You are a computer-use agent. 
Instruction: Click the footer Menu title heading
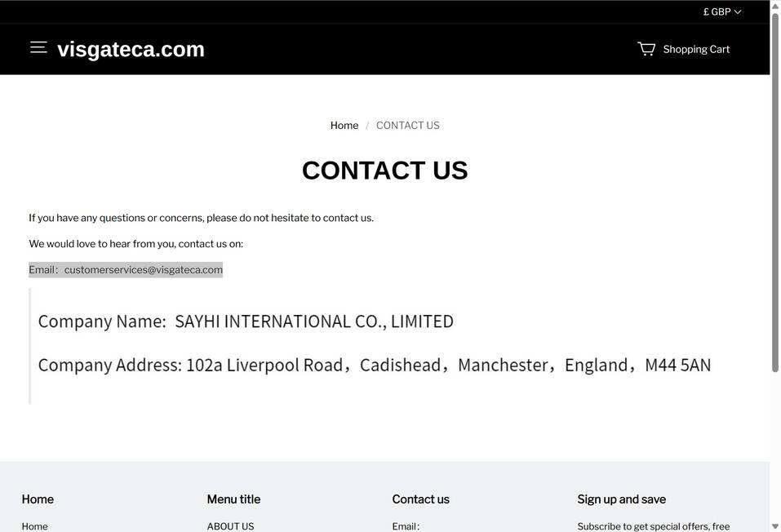point(233,499)
